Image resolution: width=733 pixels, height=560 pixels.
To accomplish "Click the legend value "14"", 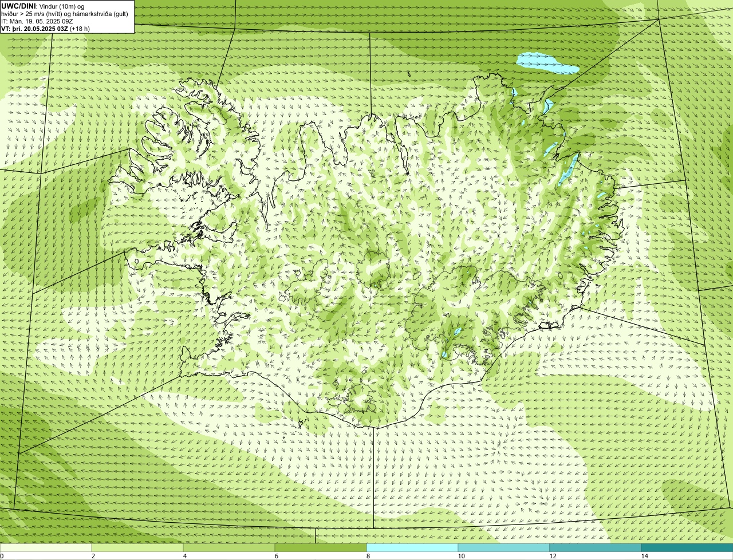I will tap(644, 556).
